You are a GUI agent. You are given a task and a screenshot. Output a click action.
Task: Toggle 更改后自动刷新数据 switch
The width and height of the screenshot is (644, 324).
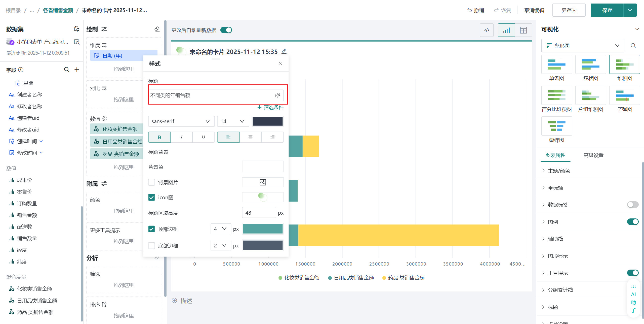[226, 30]
